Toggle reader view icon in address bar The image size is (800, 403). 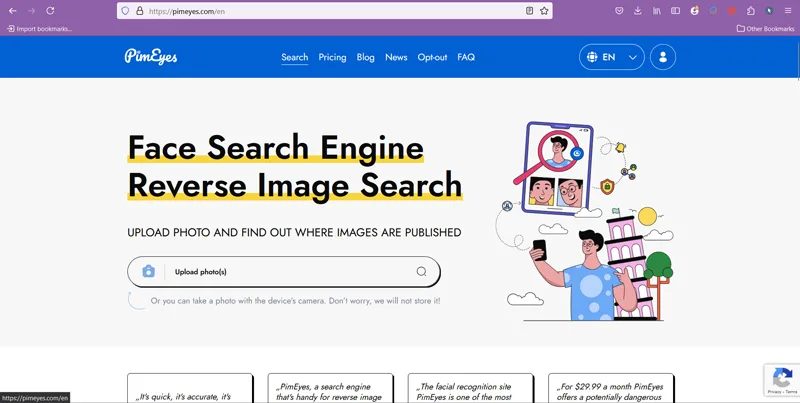pos(530,11)
